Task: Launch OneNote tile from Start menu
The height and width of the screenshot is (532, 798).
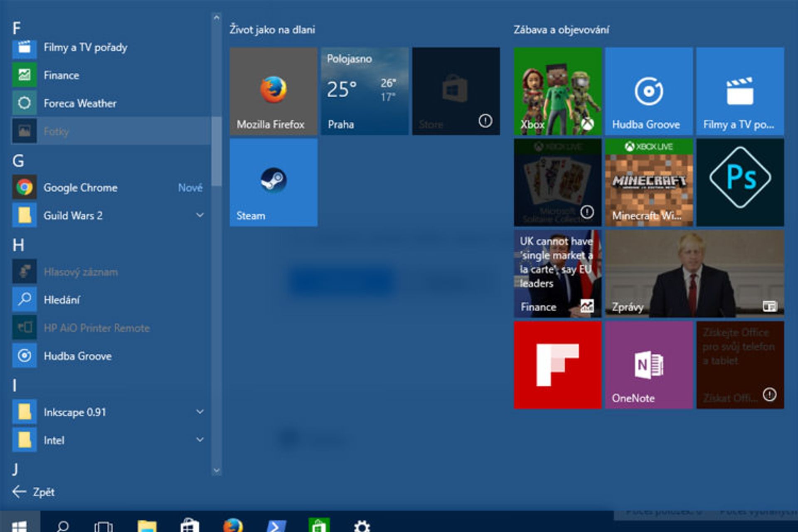Action: pyautogui.click(x=649, y=361)
